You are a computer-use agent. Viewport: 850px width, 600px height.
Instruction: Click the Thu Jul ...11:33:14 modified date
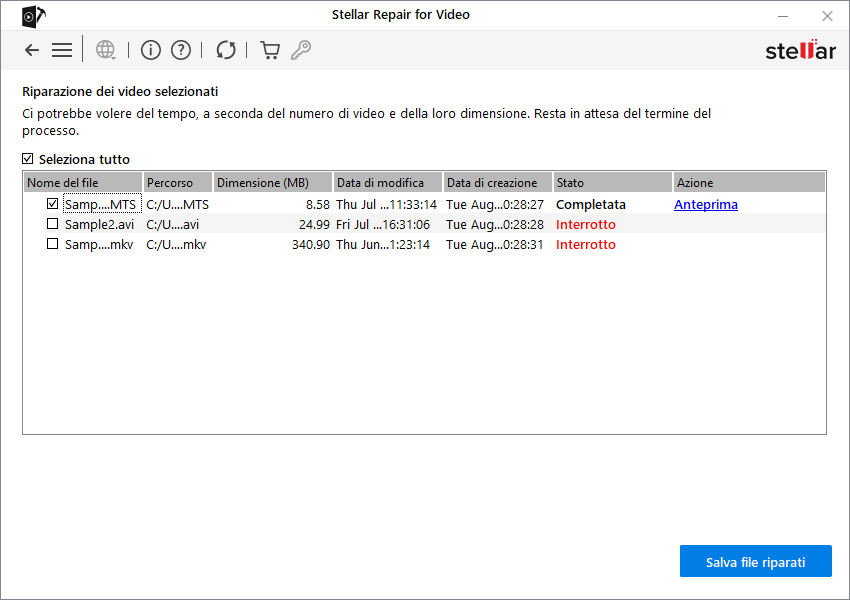[386, 204]
